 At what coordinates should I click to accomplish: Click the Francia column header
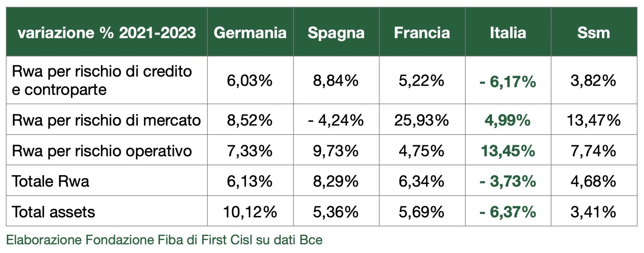[x=422, y=33]
